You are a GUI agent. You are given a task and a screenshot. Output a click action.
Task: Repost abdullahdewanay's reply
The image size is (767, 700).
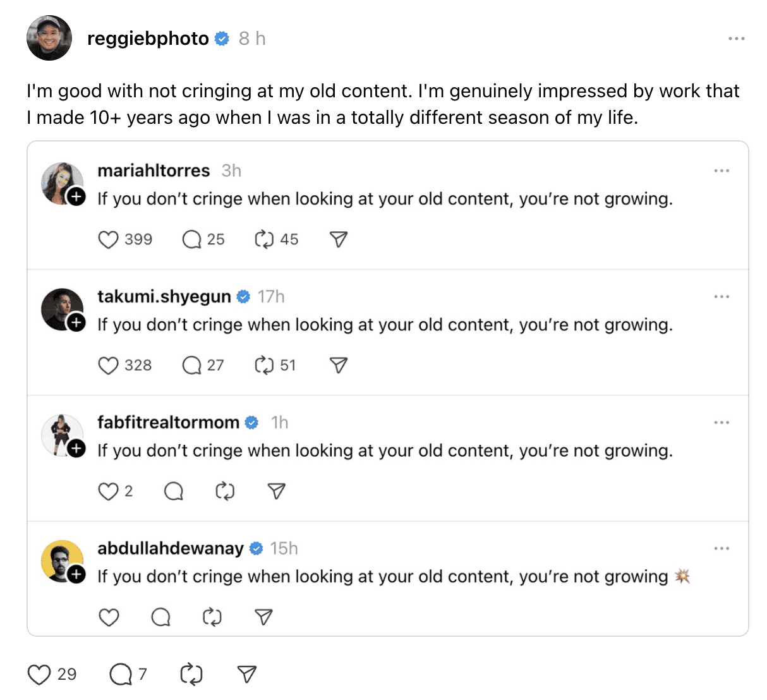pyautogui.click(x=212, y=616)
